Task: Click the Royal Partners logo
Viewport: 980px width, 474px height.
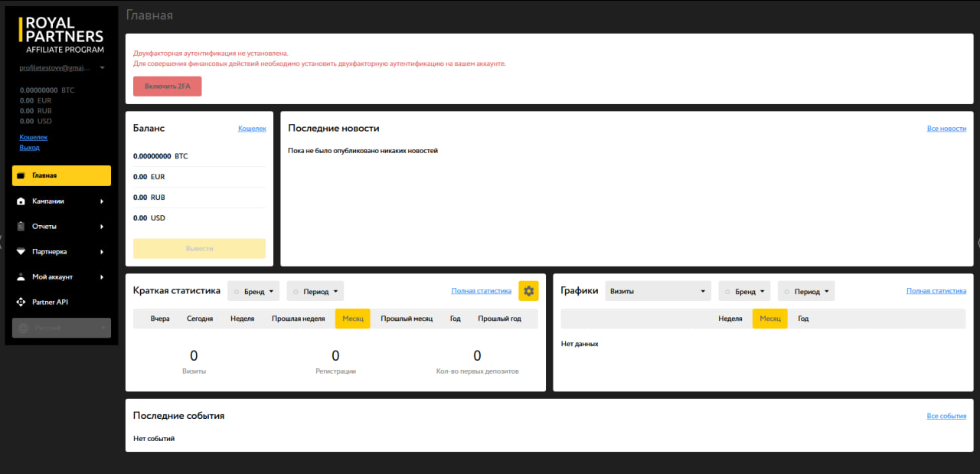Action: pyautogui.click(x=61, y=35)
